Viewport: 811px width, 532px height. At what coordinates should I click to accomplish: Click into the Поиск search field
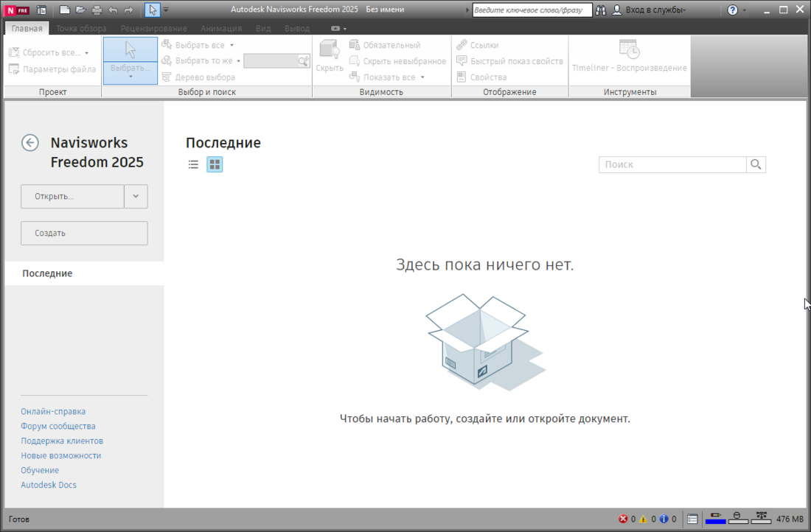[x=672, y=164]
